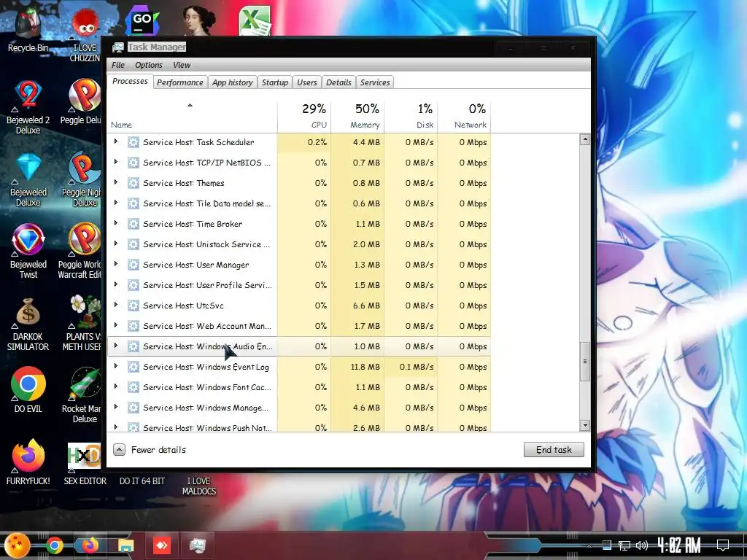The width and height of the screenshot is (747, 560).
Task: Click the End task button
Action: [554, 449]
